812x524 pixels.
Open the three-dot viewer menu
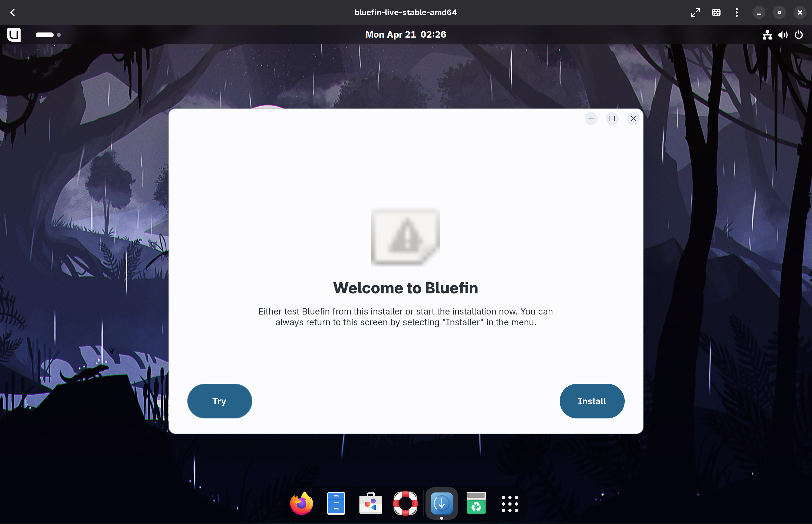[x=736, y=13]
